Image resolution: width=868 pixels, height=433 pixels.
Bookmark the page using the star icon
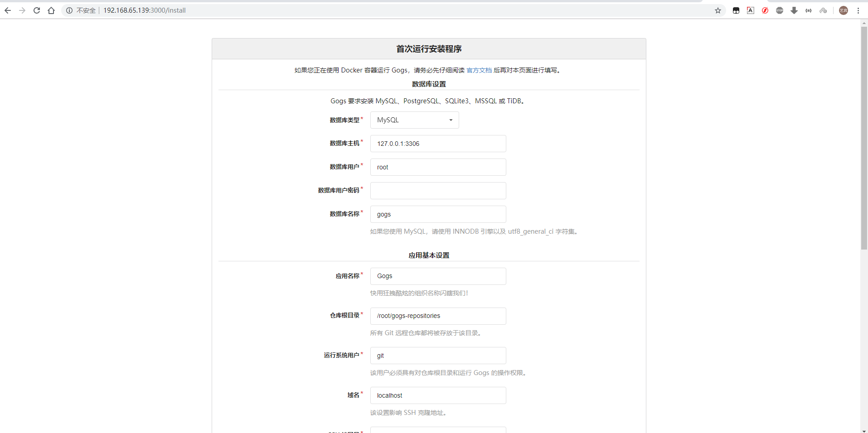click(x=718, y=10)
